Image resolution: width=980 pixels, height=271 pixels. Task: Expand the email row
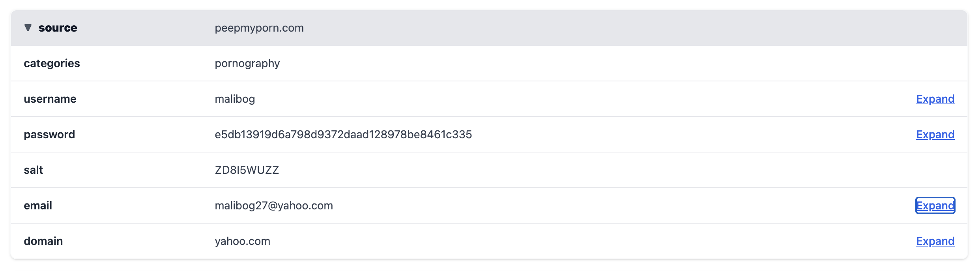[x=935, y=205]
